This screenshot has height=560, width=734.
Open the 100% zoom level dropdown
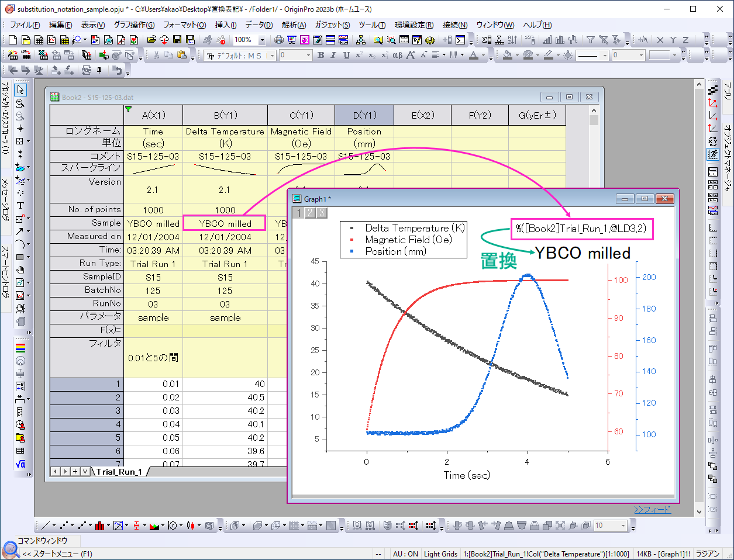pos(261,40)
